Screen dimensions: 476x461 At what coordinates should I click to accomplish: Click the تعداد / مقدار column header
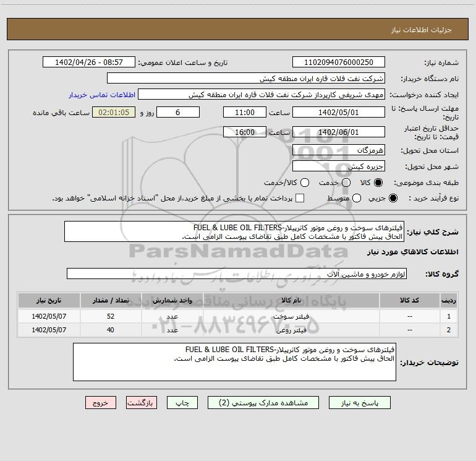(x=111, y=301)
